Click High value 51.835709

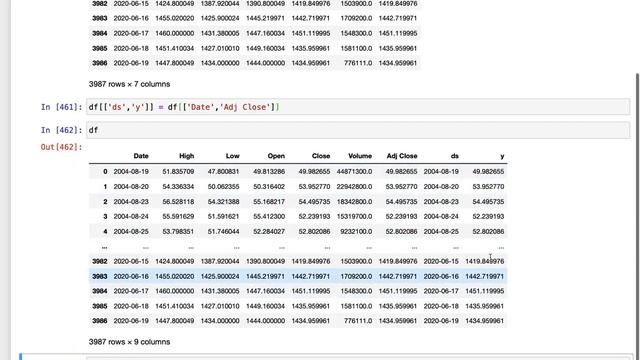point(178,172)
